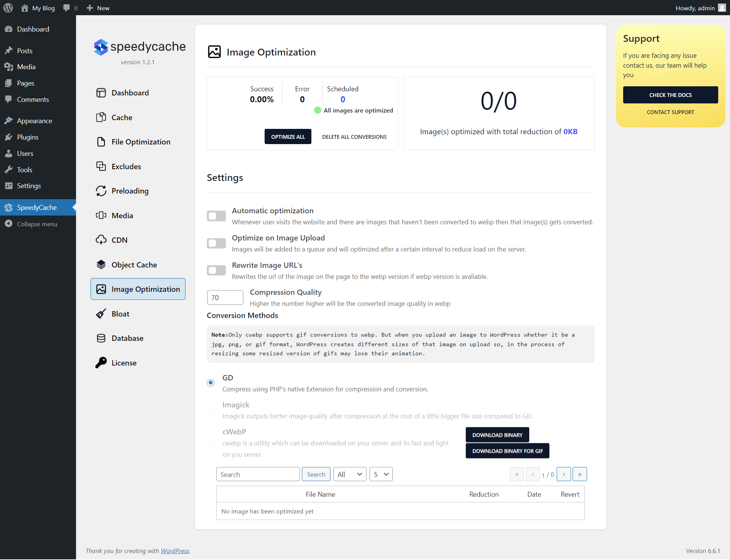Screen dimensions: 730x560
Task: Click Howdy, admin account text
Action: pos(695,8)
